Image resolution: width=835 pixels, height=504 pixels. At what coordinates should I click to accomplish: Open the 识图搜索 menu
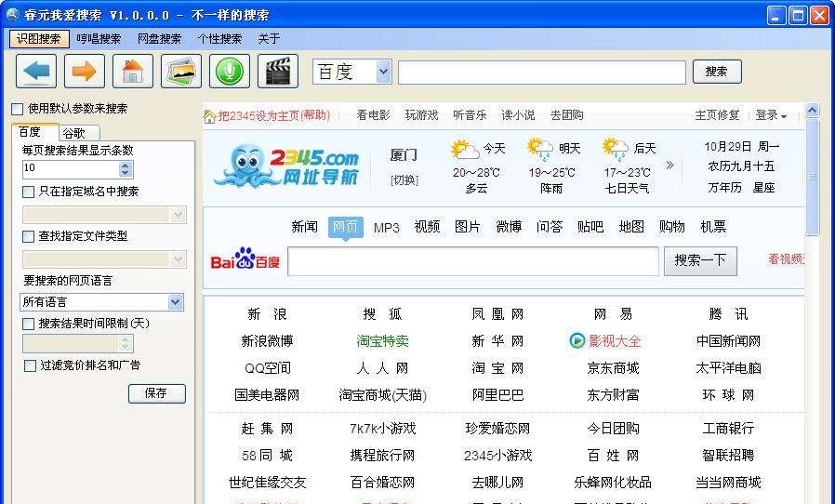coord(39,38)
